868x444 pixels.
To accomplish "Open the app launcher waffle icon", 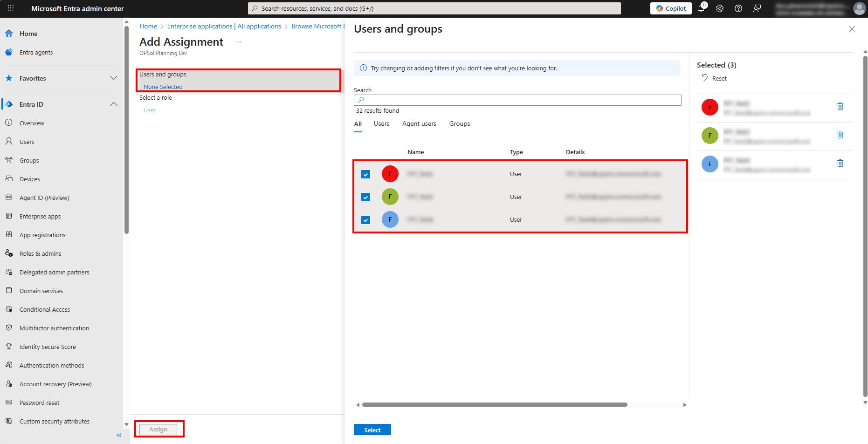I will tap(11, 8).
